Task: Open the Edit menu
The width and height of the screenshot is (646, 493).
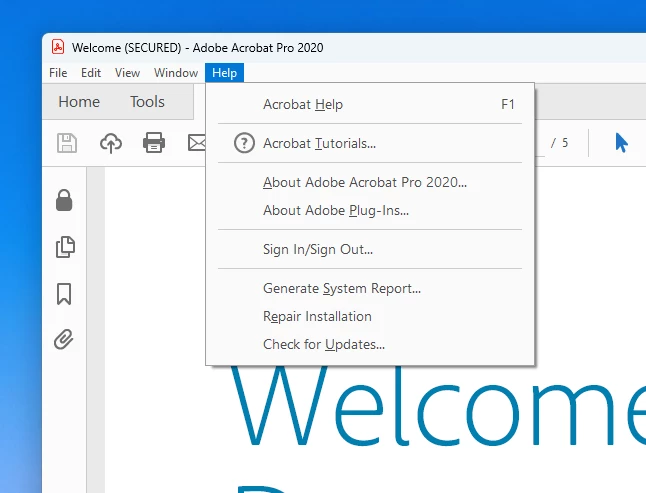Action: [91, 73]
